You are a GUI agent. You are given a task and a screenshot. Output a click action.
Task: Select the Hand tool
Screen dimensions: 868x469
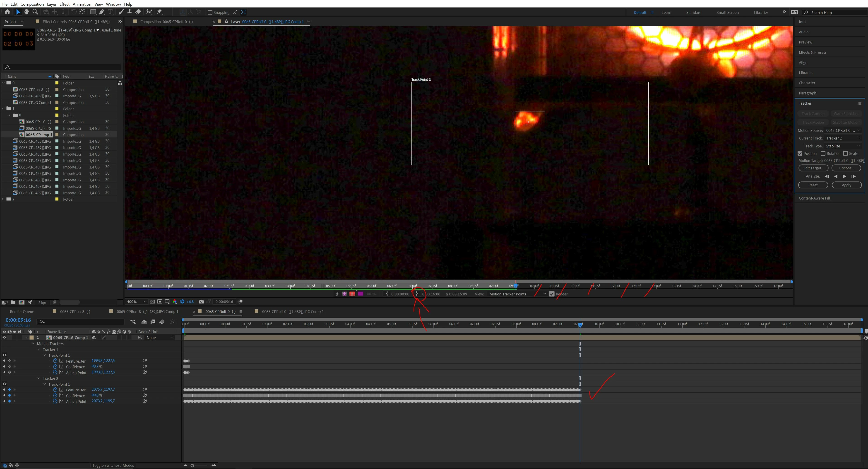(x=26, y=12)
